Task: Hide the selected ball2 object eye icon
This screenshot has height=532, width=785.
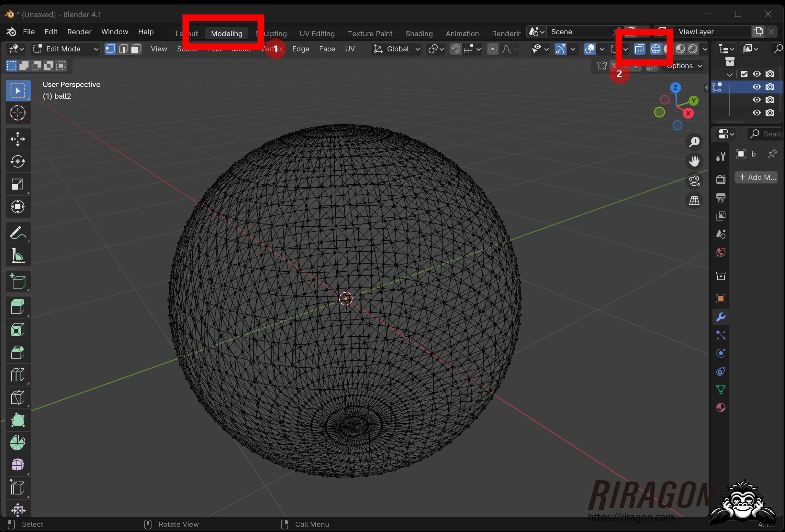Action: point(757,87)
